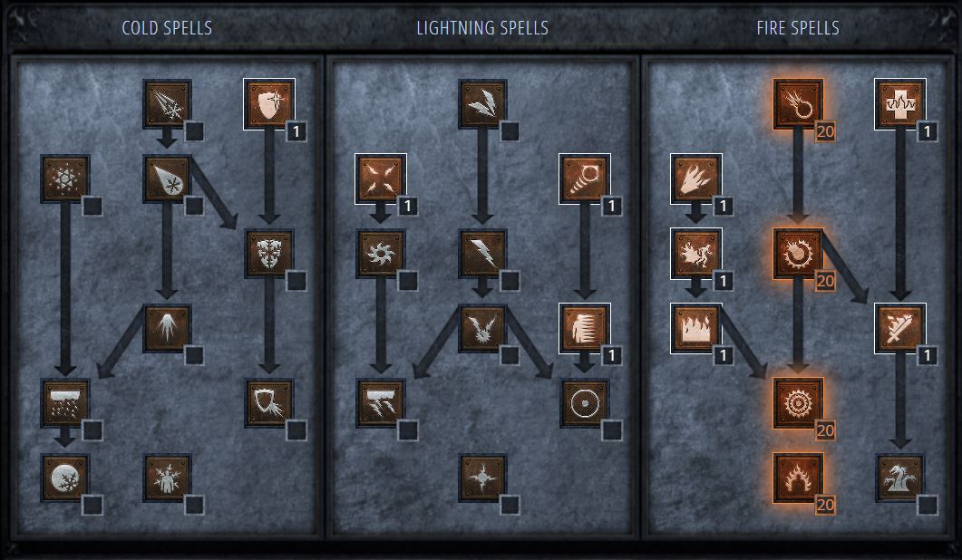Viewport: 962px width, 560px height.
Task: Open the Lightning Spells tab header
Action: click(x=482, y=28)
